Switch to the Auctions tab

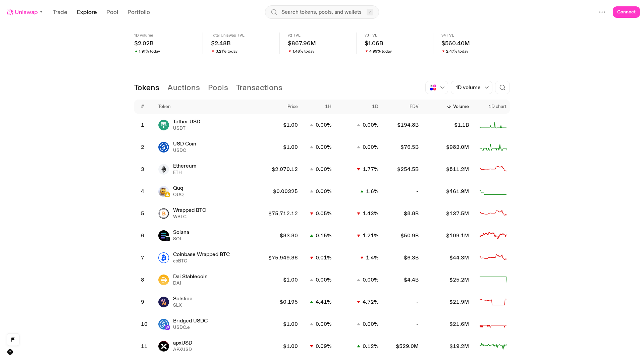click(183, 87)
